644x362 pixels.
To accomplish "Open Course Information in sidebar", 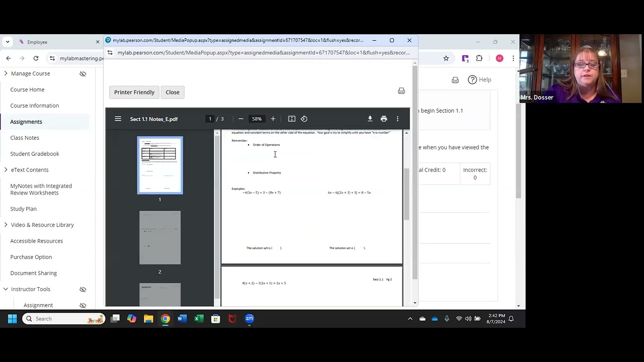I will [x=35, y=106].
